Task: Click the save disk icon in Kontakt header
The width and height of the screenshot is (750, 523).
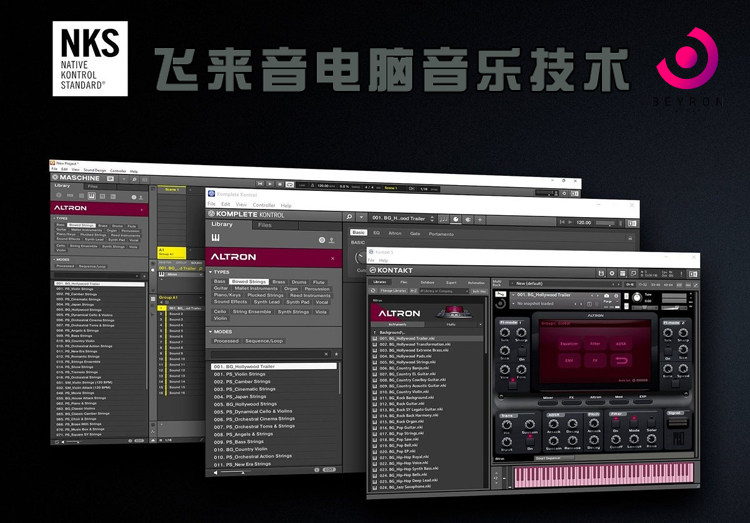Action: click(x=601, y=273)
